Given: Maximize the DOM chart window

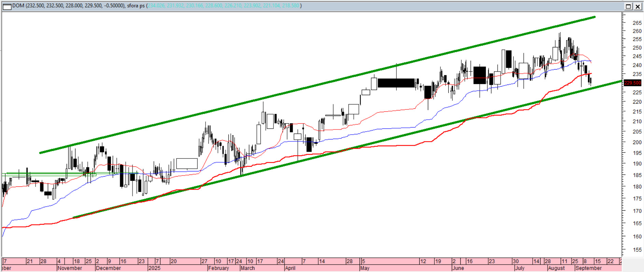Looking at the screenshot, I should tap(628, 6).
